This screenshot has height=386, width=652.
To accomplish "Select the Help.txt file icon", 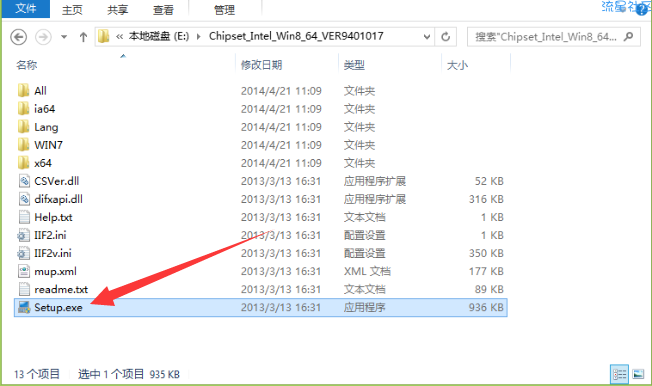I will pos(24,217).
